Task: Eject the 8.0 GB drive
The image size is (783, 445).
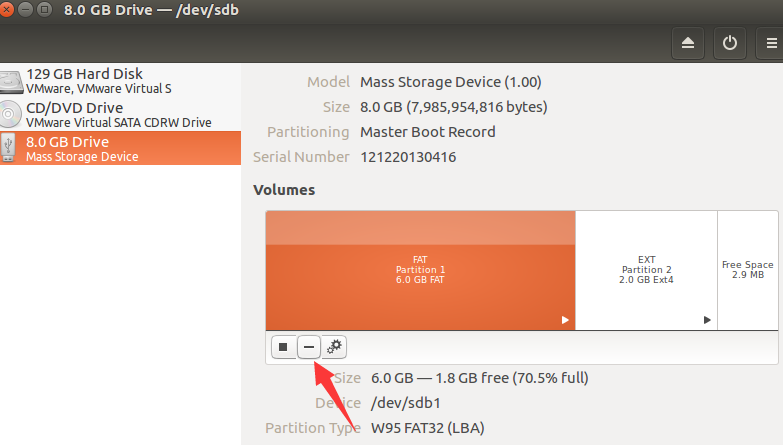Action: [688, 43]
